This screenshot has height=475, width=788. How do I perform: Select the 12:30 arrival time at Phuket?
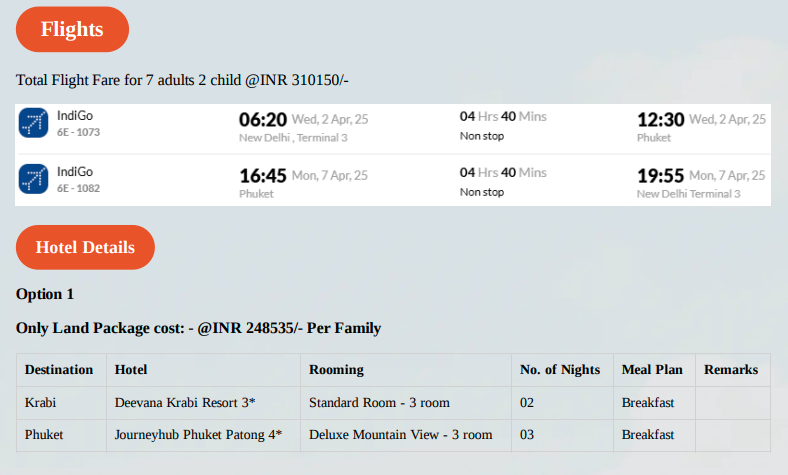click(x=660, y=120)
